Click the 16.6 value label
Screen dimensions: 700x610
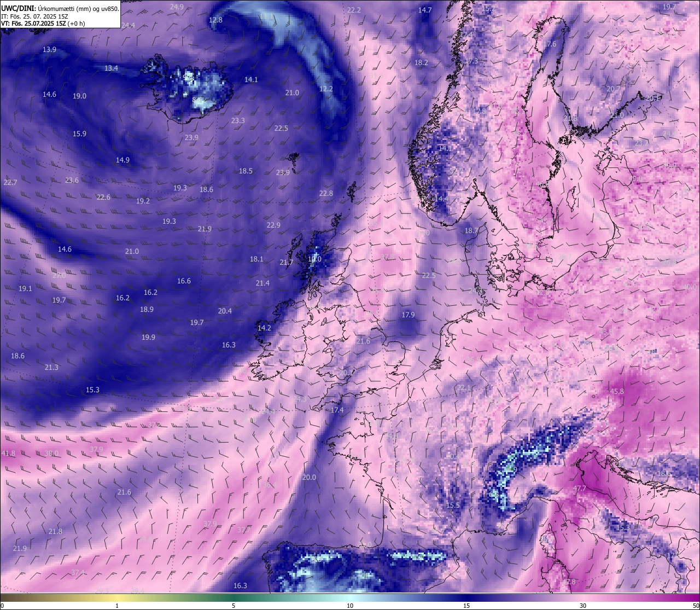(184, 281)
